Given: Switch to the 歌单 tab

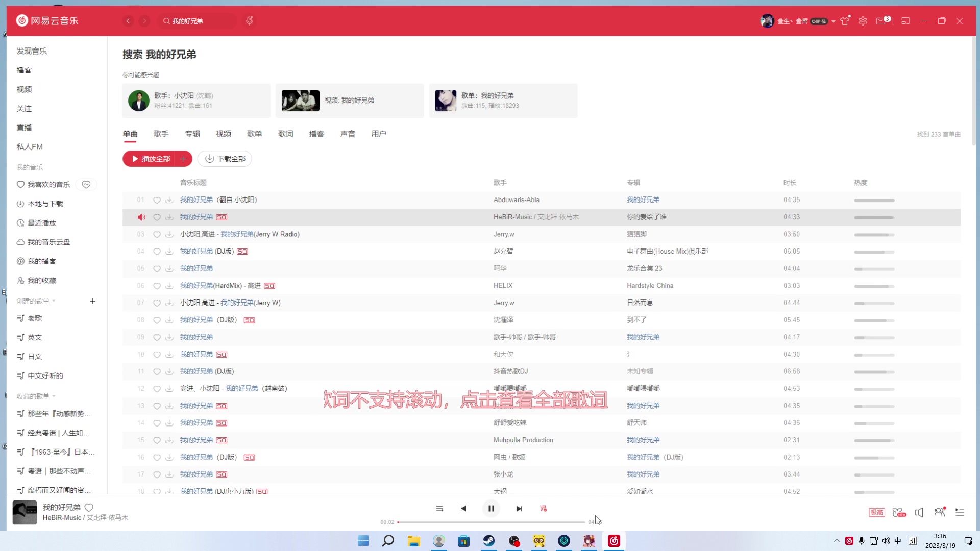Looking at the screenshot, I should click(255, 134).
